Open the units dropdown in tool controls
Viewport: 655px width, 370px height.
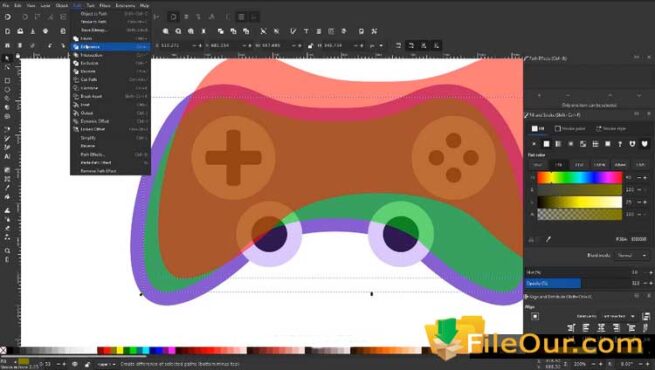click(x=376, y=45)
